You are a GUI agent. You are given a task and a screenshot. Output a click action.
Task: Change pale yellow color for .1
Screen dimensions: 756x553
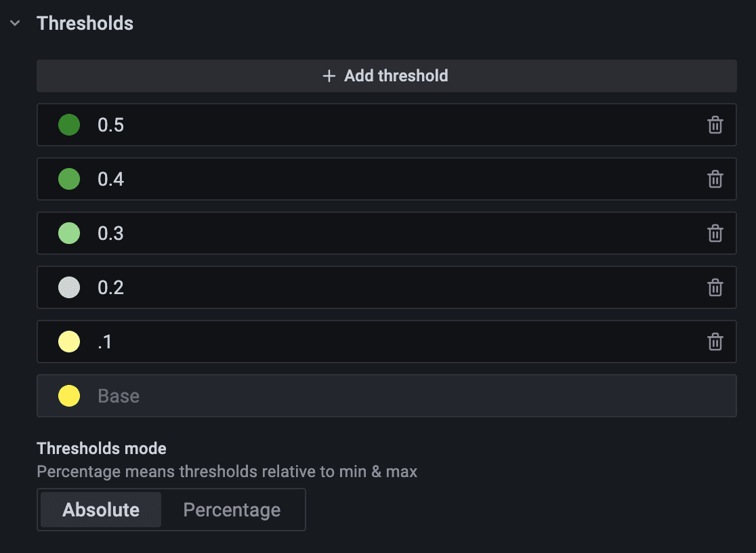click(x=69, y=342)
